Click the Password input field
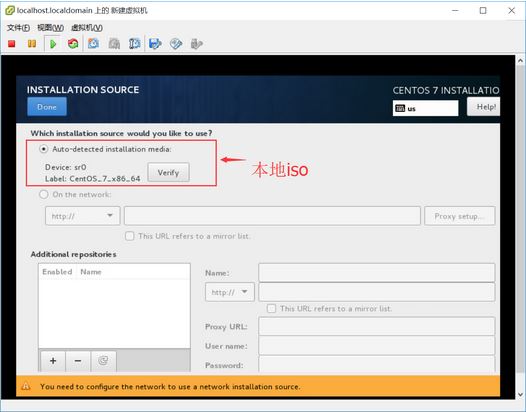526x412 pixels. click(377, 364)
